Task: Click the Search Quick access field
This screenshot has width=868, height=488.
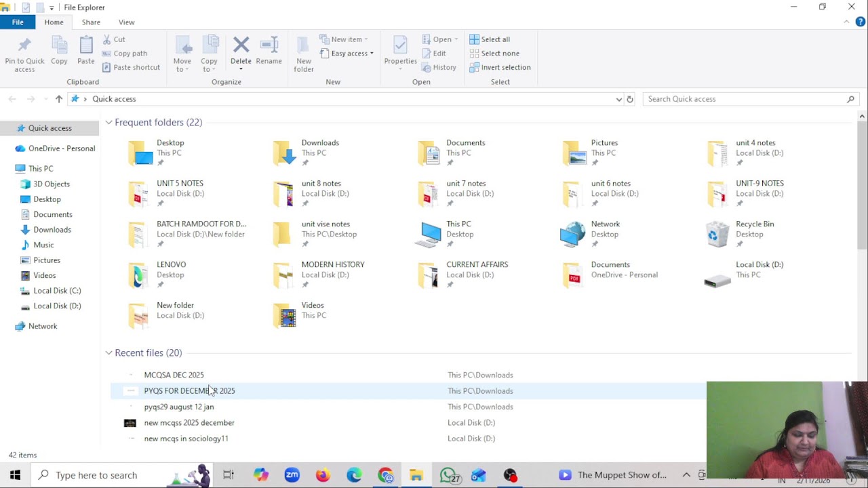Action: pos(751,99)
